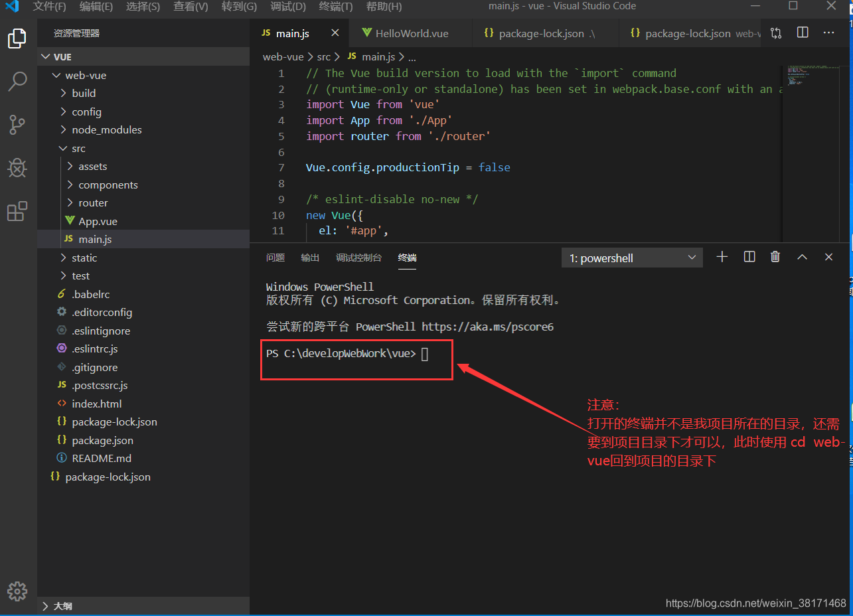Expand the config folder
This screenshot has height=616, width=853.
coord(143,112)
